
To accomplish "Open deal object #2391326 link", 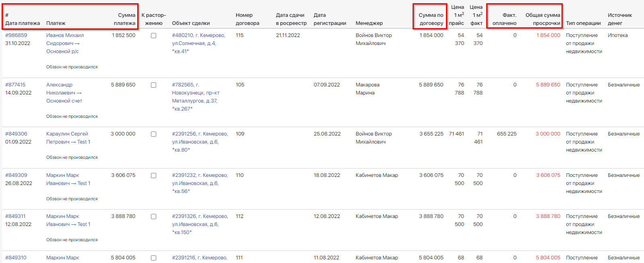I will click(200, 216).
